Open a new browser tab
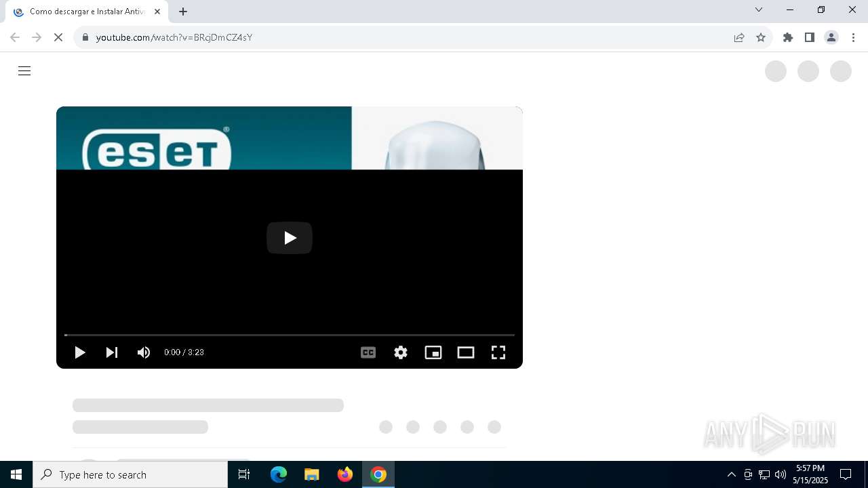The image size is (868, 488). click(x=183, y=12)
